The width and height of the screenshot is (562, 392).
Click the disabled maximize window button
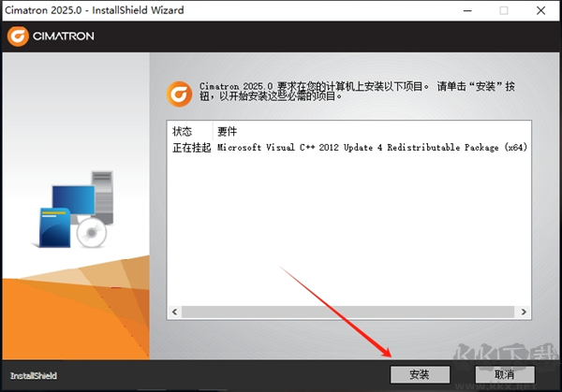coord(504,10)
